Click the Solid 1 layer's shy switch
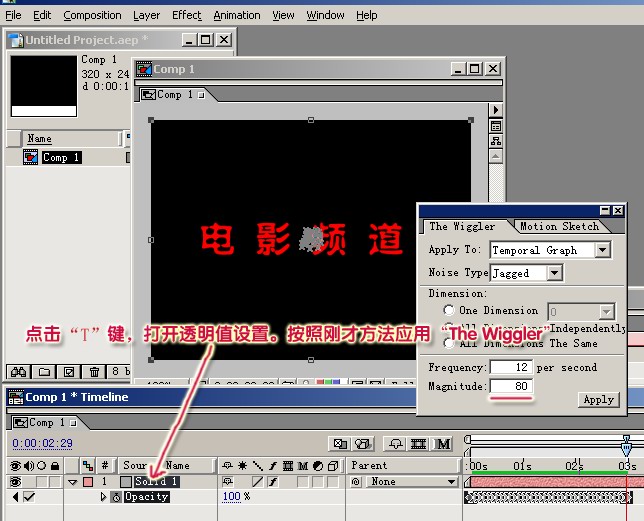The width and height of the screenshot is (644, 521). (227, 481)
